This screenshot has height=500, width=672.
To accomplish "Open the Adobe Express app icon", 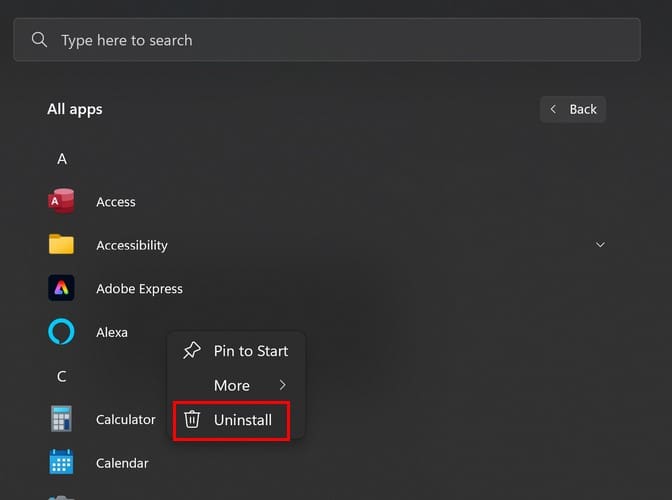I will (61, 288).
